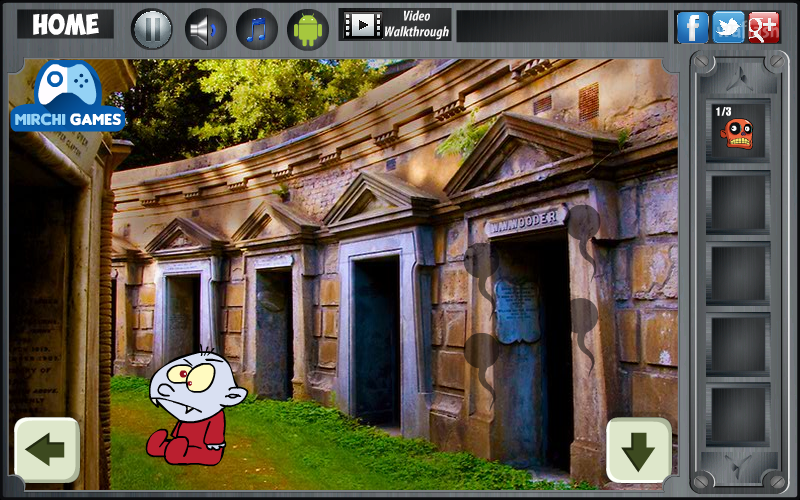Mute the sound effects speaker icon
The image size is (800, 500).
[x=206, y=29]
